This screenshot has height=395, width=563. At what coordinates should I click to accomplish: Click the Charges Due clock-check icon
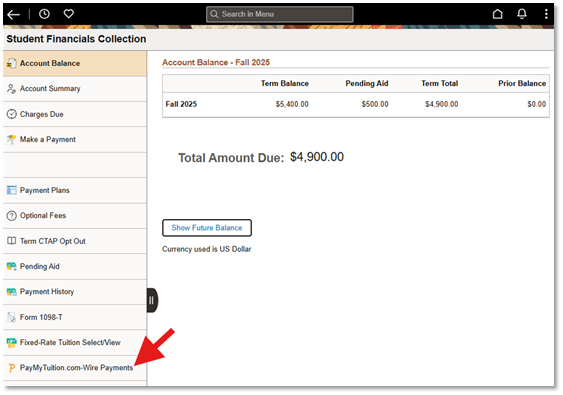11,114
